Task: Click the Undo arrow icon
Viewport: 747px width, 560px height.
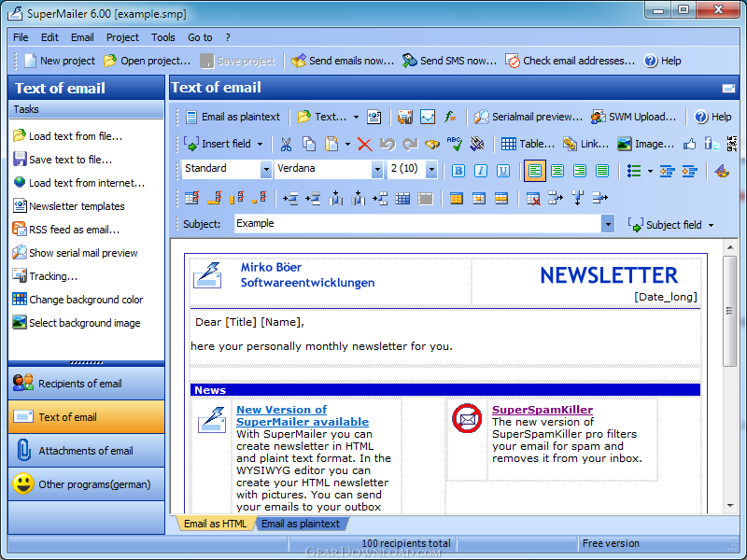Action: [x=388, y=144]
